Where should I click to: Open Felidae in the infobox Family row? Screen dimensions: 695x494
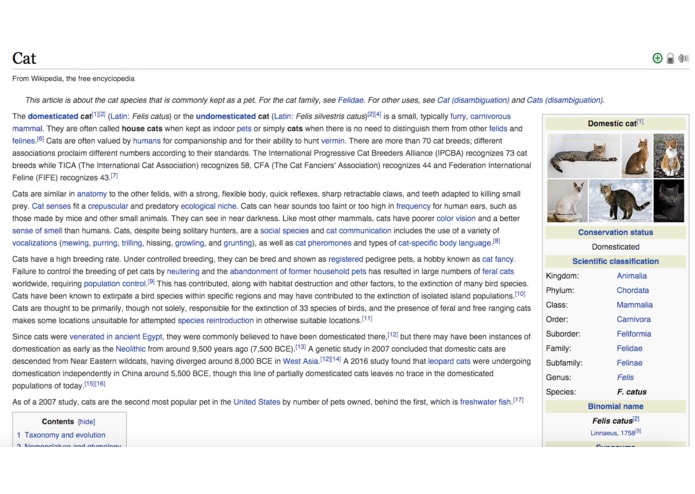[629, 348]
